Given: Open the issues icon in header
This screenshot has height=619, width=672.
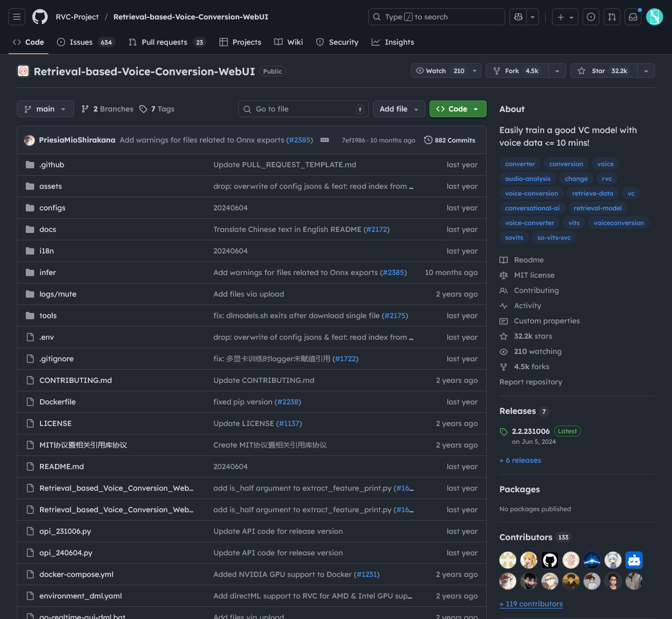Looking at the screenshot, I should [591, 17].
